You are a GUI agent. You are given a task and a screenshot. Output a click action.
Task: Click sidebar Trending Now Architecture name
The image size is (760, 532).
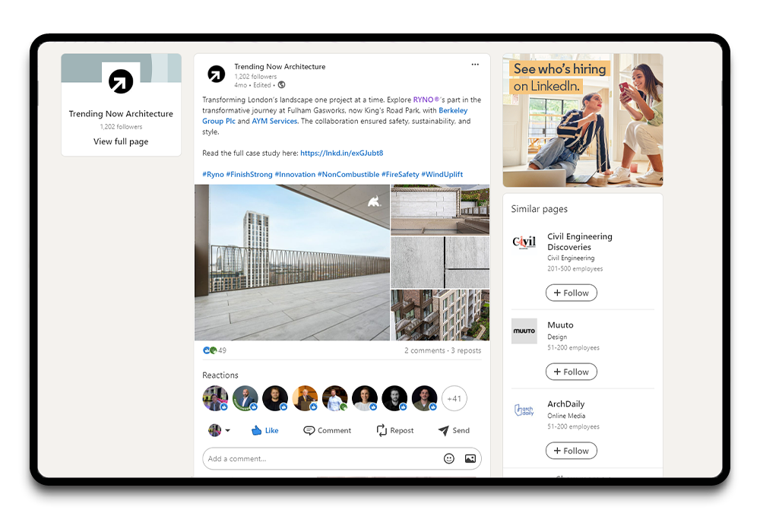click(121, 114)
